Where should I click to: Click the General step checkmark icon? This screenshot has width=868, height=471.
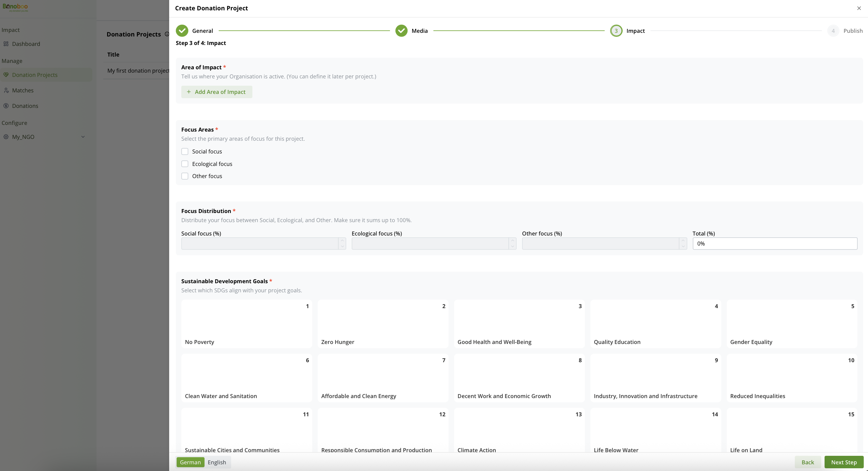click(182, 31)
